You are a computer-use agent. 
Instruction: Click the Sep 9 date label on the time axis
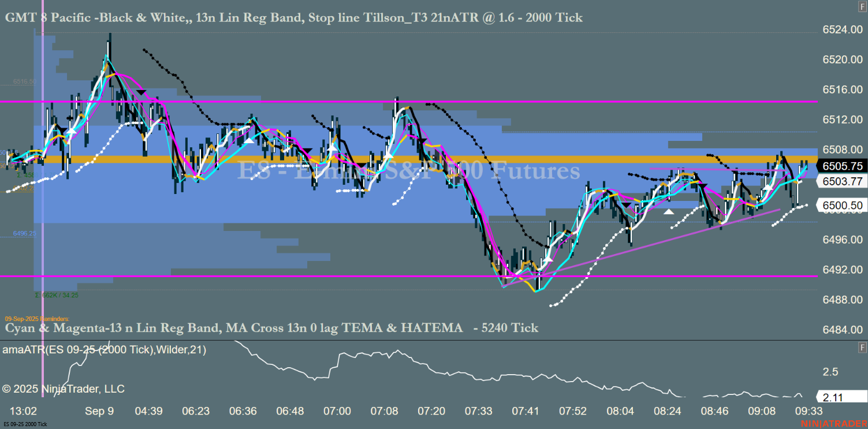pyautogui.click(x=99, y=411)
